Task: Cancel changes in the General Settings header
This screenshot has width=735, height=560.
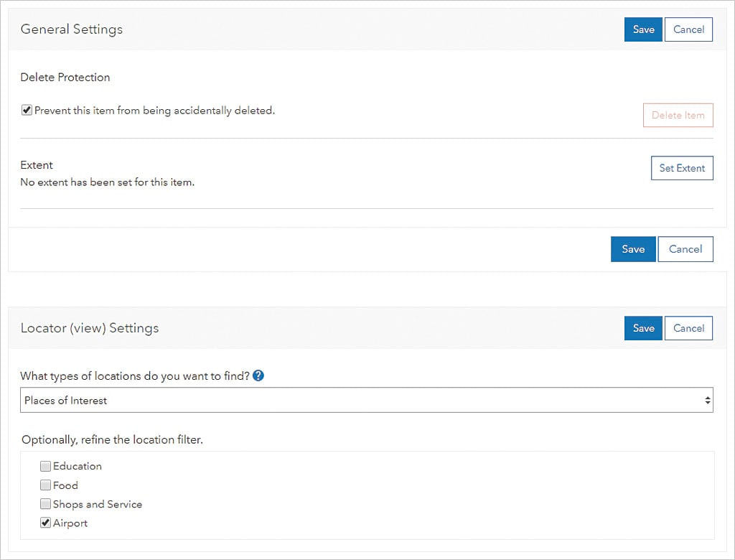Action: [688, 29]
